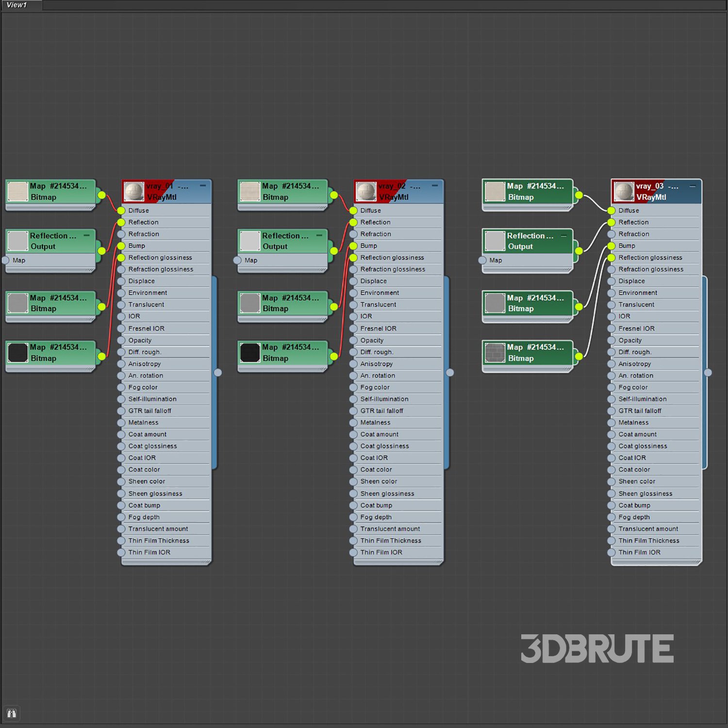Click the vray_03 material sphere preview
This screenshot has width=728, height=728.
[x=624, y=192]
